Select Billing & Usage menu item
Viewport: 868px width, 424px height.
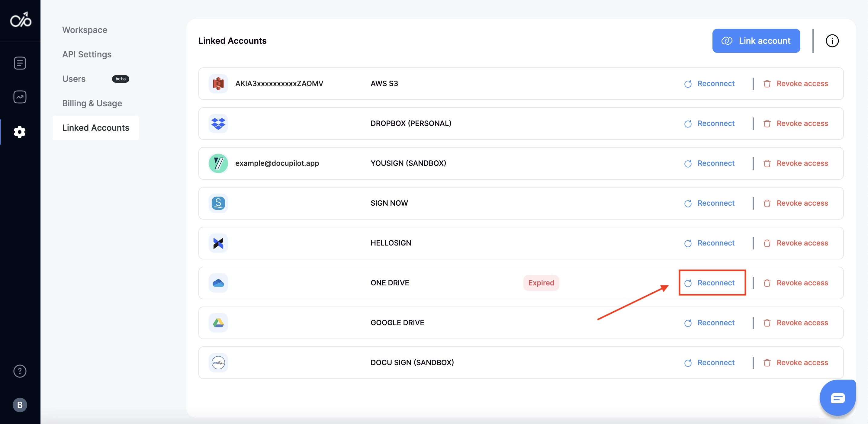[92, 103]
